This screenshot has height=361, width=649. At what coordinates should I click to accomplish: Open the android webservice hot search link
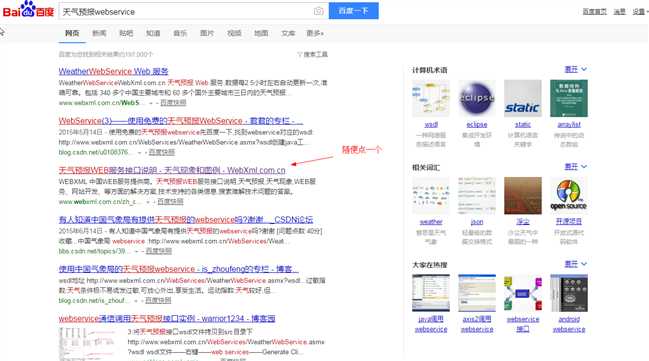569,324
